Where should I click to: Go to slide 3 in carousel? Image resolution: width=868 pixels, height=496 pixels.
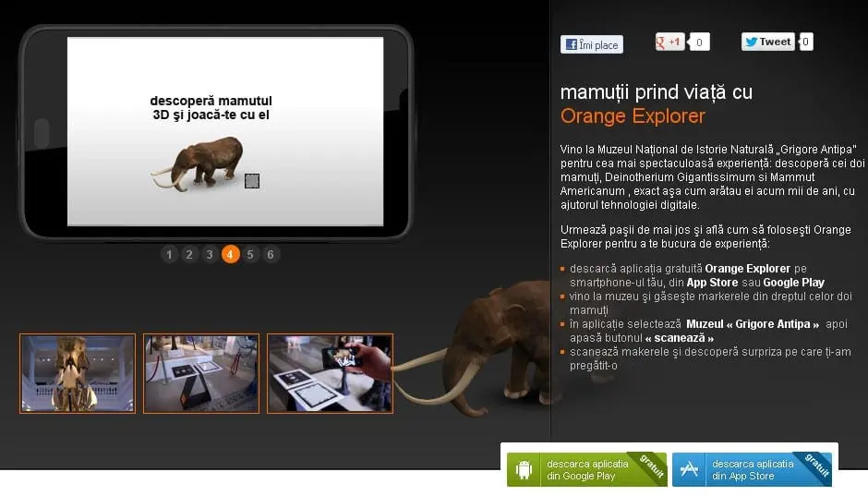click(x=210, y=254)
